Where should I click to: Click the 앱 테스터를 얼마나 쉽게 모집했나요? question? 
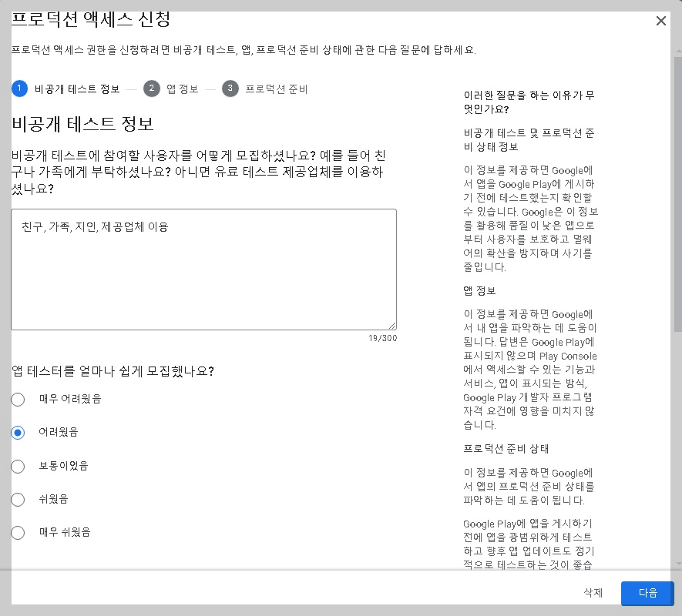(113, 371)
